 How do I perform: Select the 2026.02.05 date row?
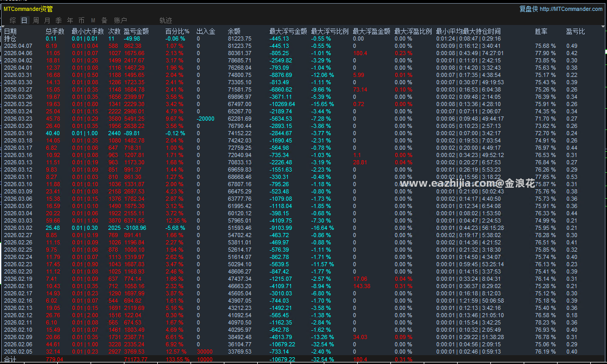tap(18, 352)
